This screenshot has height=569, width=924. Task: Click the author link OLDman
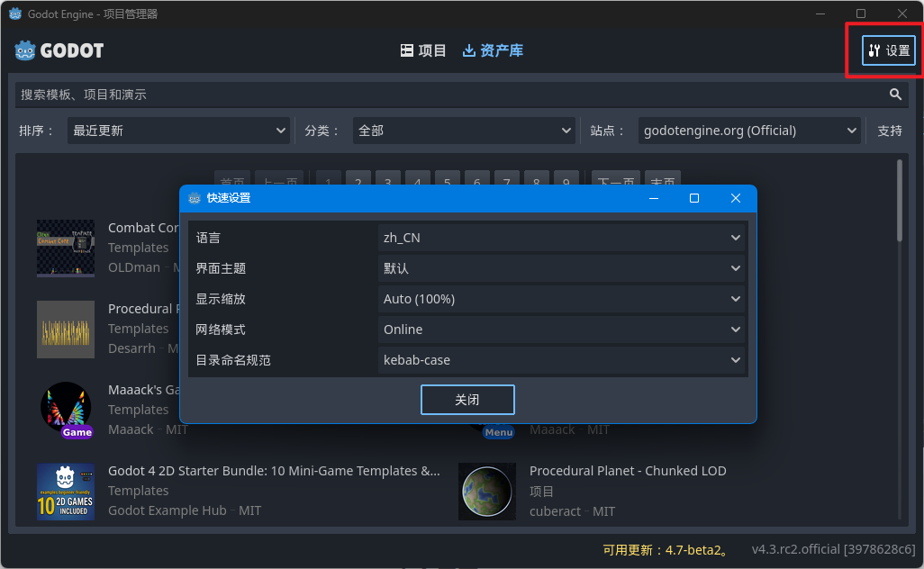[x=134, y=267]
